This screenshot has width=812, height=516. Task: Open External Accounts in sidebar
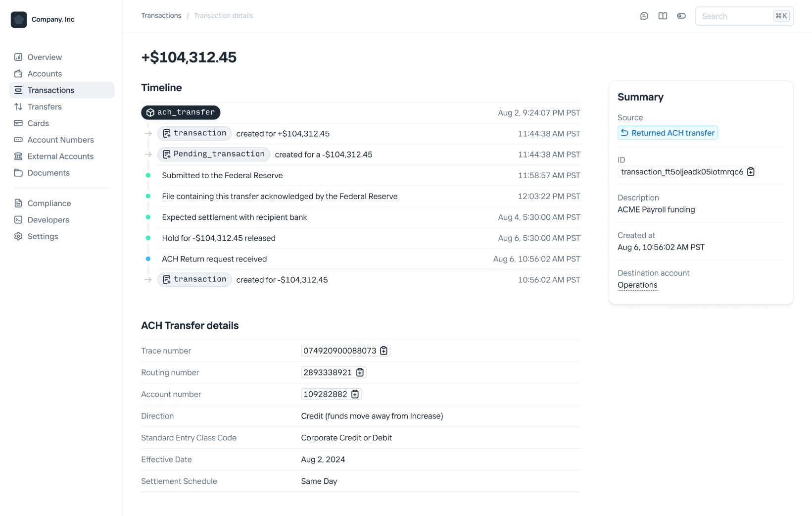pyautogui.click(x=60, y=156)
